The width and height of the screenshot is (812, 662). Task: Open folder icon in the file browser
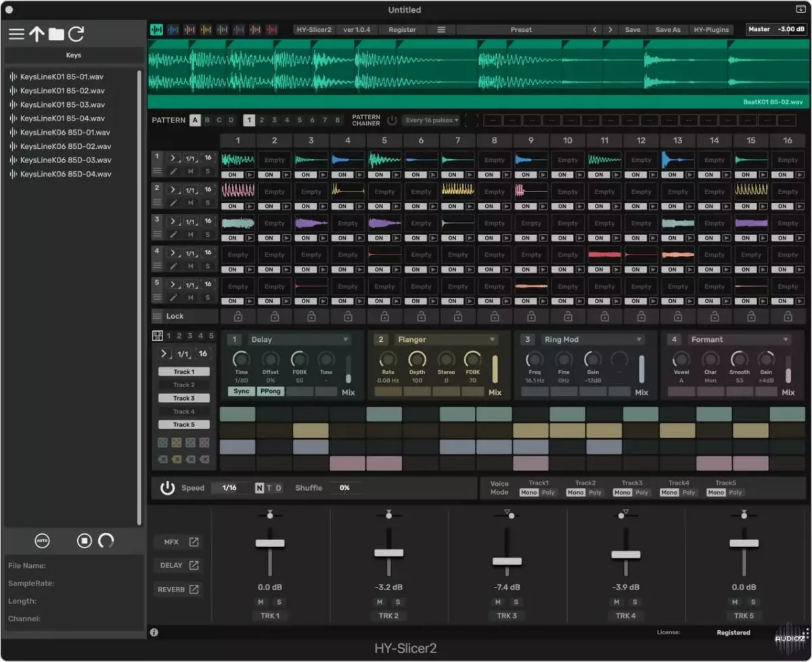pyautogui.click(x=56, y=34)
